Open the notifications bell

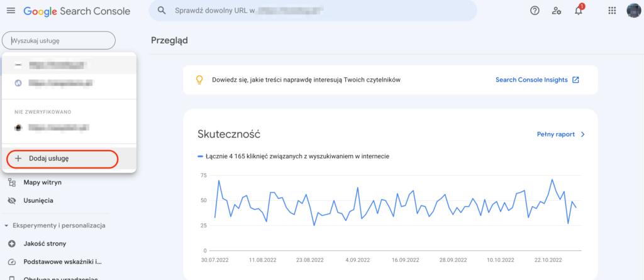tap(579, 11)
